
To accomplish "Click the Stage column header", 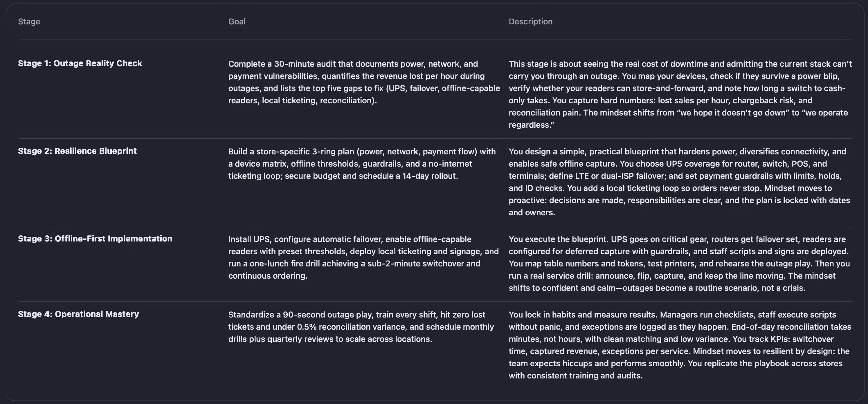I will pos(29,21).
